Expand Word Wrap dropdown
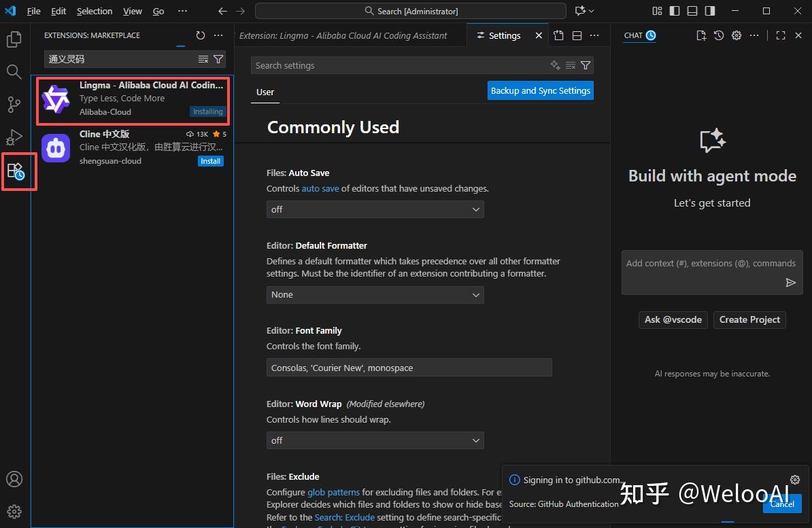Screen dimensions: 812x528 (375, 440)
